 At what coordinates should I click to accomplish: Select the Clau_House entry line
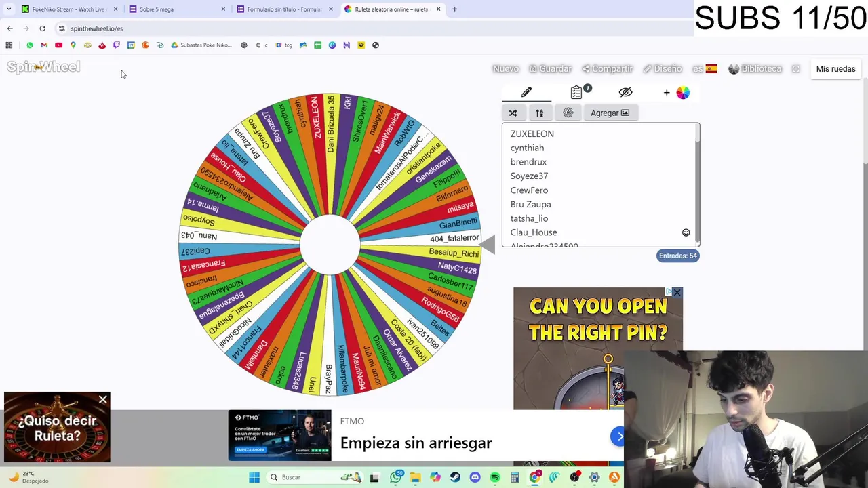pyautogui.click(x=534, y=232)
